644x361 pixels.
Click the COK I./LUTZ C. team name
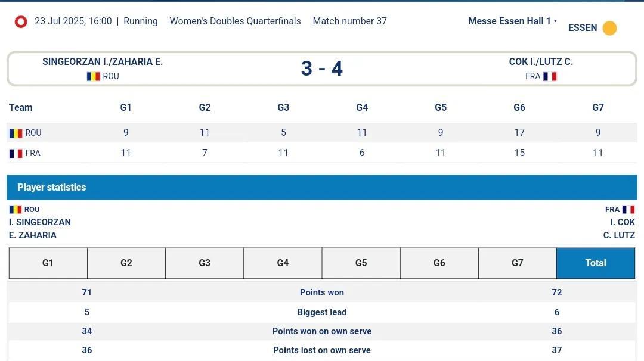[x=541, y=62]
